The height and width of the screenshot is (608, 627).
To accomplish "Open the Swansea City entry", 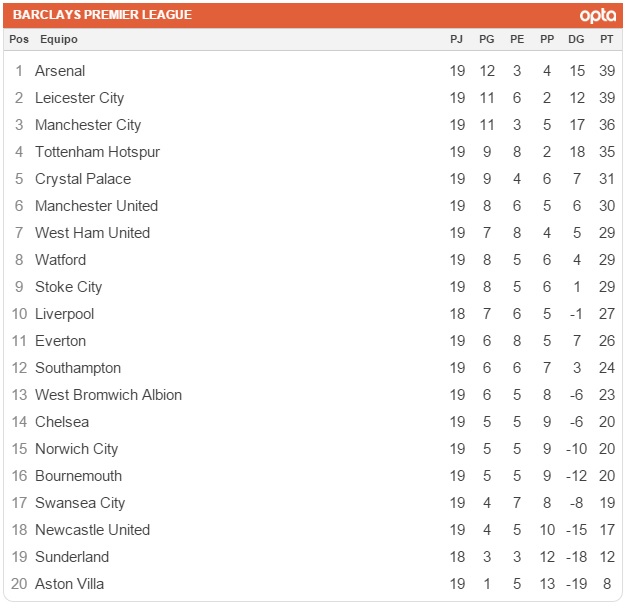I will [80, 503].
